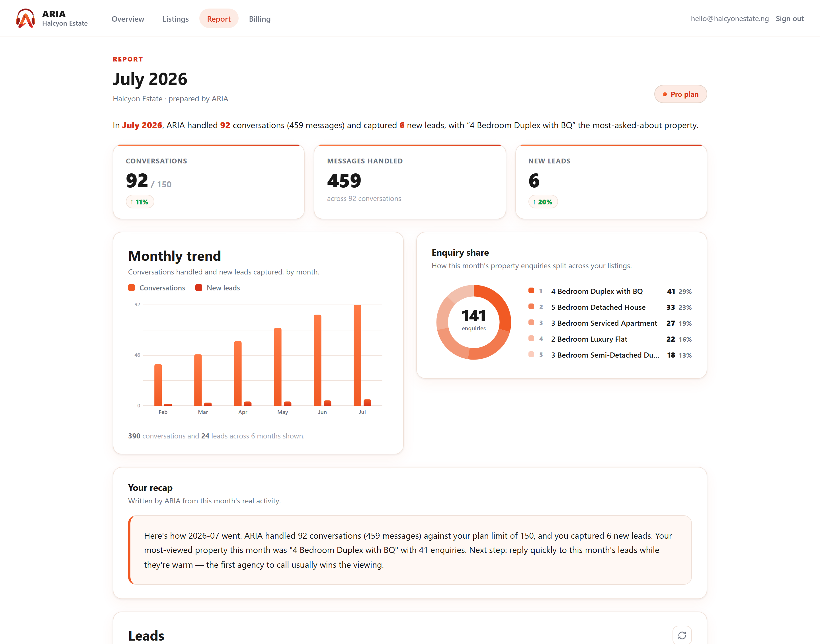820x644 pixels.
Task: Click 'across 92 conversations' subtext
Action: [364, 198]
